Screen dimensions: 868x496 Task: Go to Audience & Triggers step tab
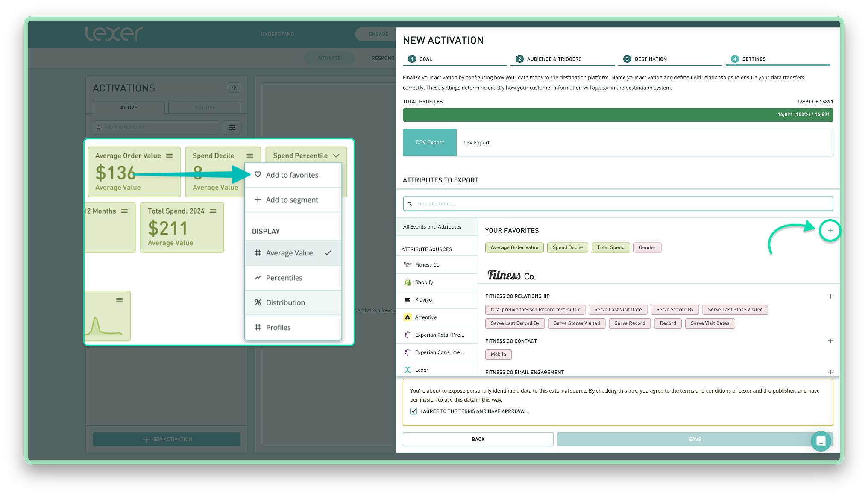(554, 59)
